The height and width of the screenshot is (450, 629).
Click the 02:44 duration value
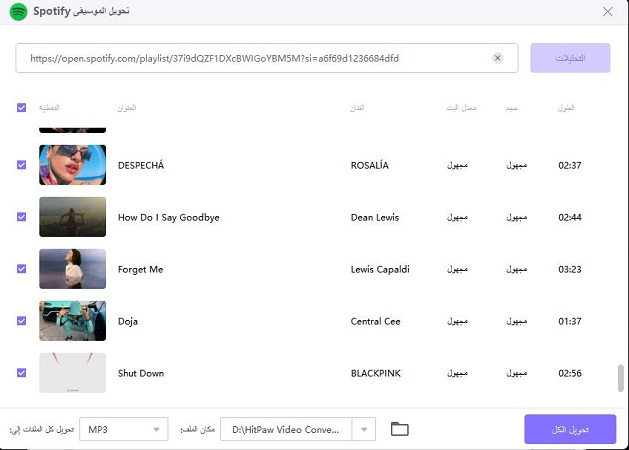pyautogui.click(x=570, y=217)
